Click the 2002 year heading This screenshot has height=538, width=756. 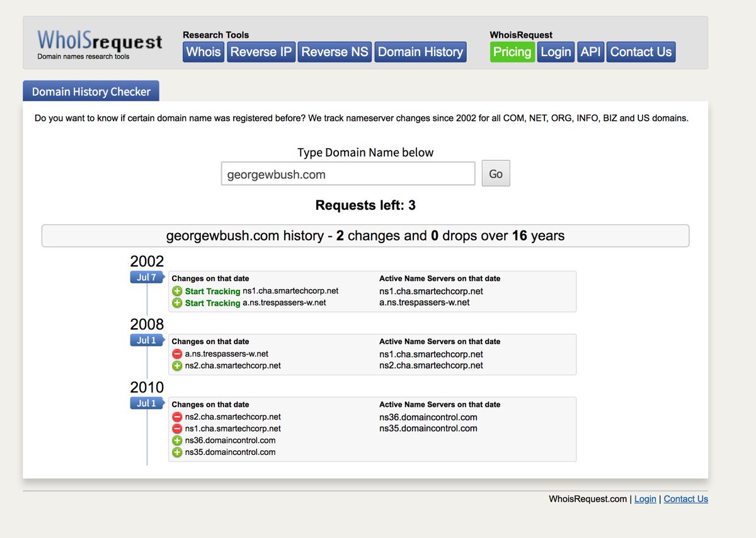tap(147, 261)
